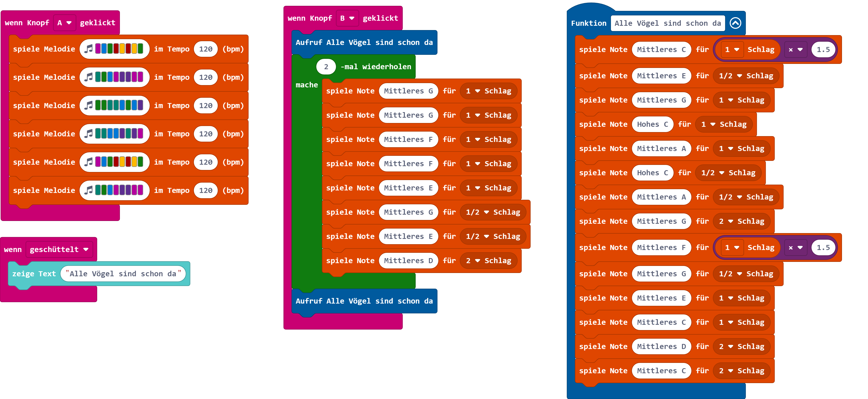868x399 pixels.
Task: Edit the zeige Text string field
Action: [x=123, y=274]
